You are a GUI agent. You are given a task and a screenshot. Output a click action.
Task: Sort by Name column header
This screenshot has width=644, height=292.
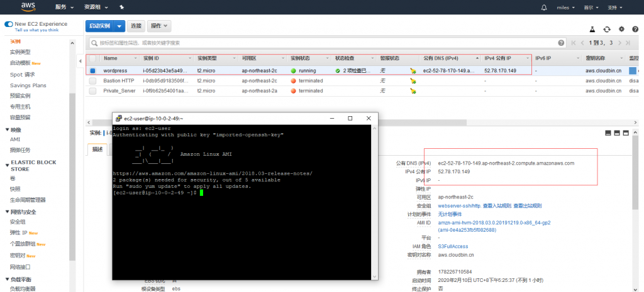coord(111,58)
